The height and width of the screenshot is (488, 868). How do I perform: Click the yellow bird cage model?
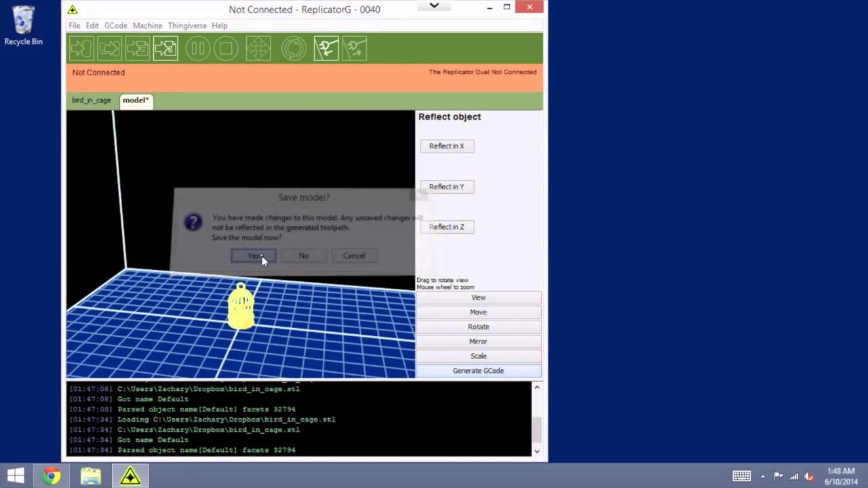coord(241,306)
